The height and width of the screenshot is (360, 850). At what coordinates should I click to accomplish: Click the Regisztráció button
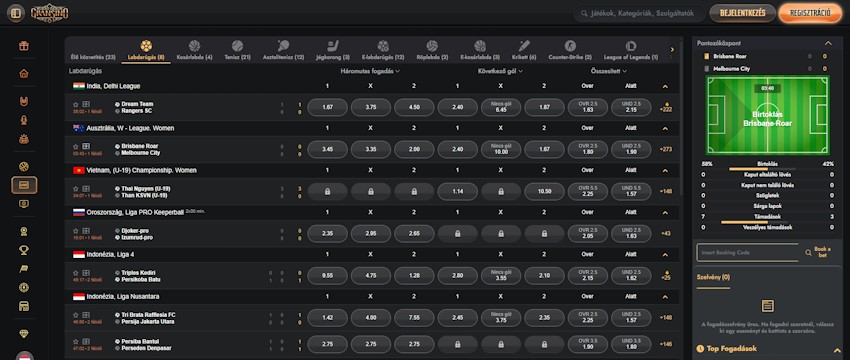[x=810, y=14]
